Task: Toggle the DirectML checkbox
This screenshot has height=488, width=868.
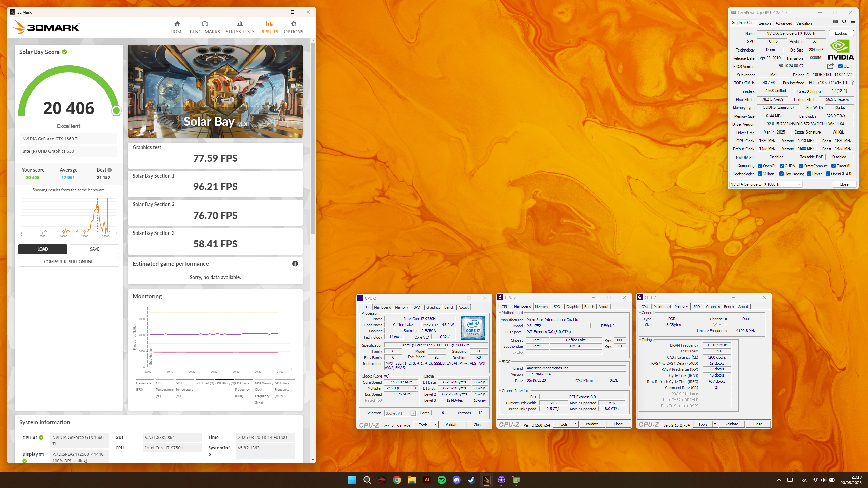Action: [833, 166]
